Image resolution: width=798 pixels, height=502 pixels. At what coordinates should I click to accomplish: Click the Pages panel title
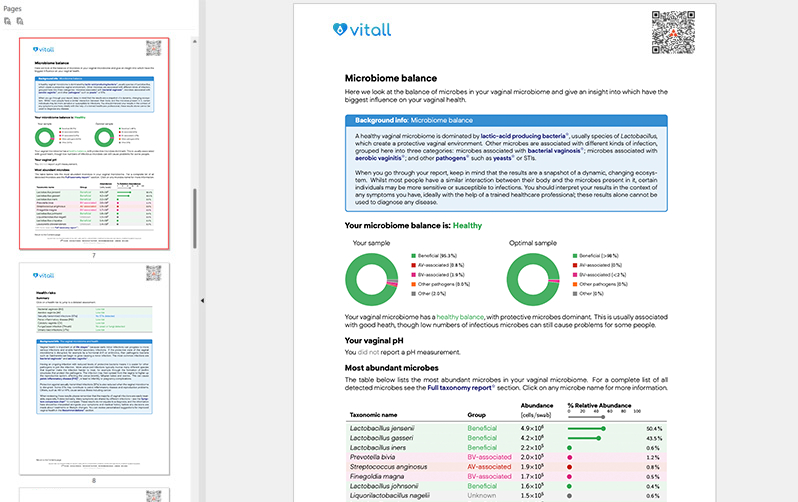(x=12, y=9)
